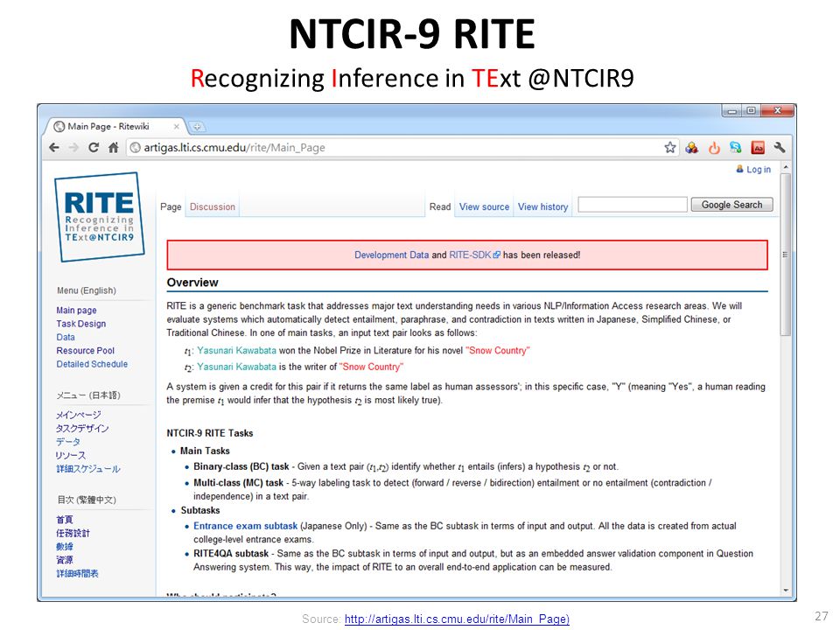This screenshot has width=840, height=630.
Task: Go to the browser home page icon
Action: [113, 147]
